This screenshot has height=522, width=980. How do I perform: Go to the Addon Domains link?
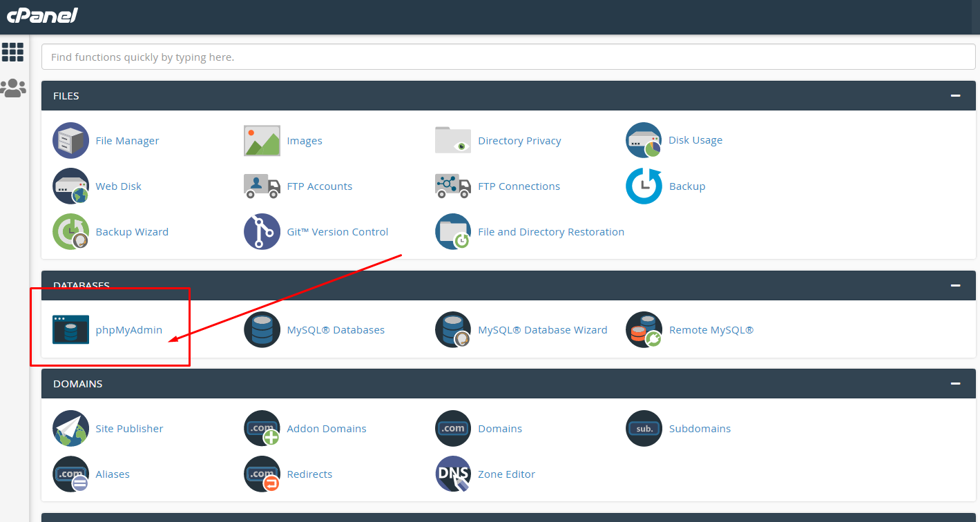(x=327, y=429)
